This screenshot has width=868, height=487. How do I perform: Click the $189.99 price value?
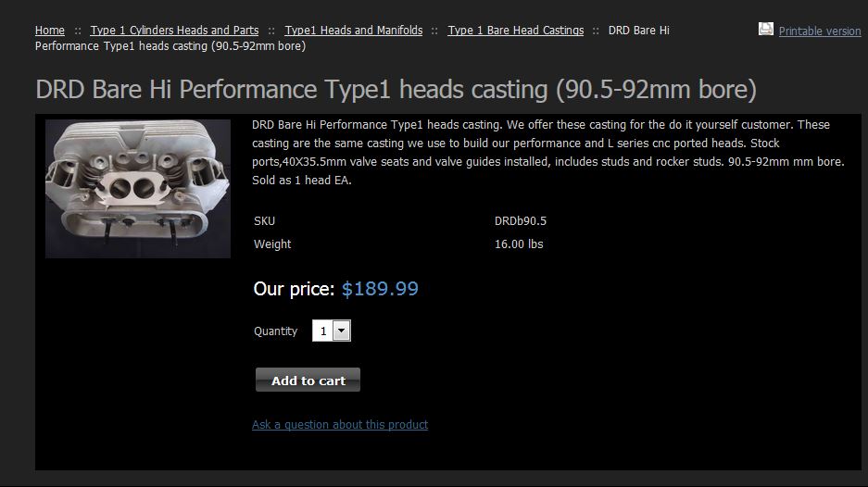click(x=380, y=289)
